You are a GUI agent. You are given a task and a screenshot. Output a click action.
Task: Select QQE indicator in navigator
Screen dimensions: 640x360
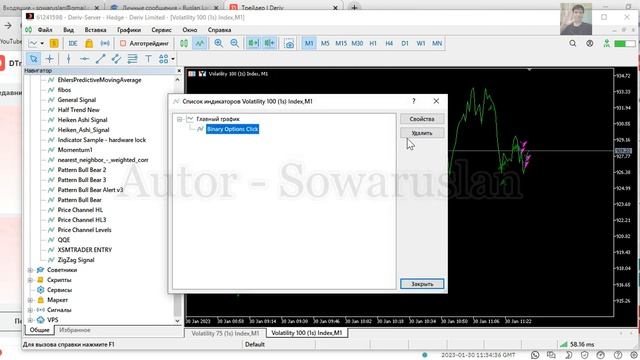pos(64,240)
